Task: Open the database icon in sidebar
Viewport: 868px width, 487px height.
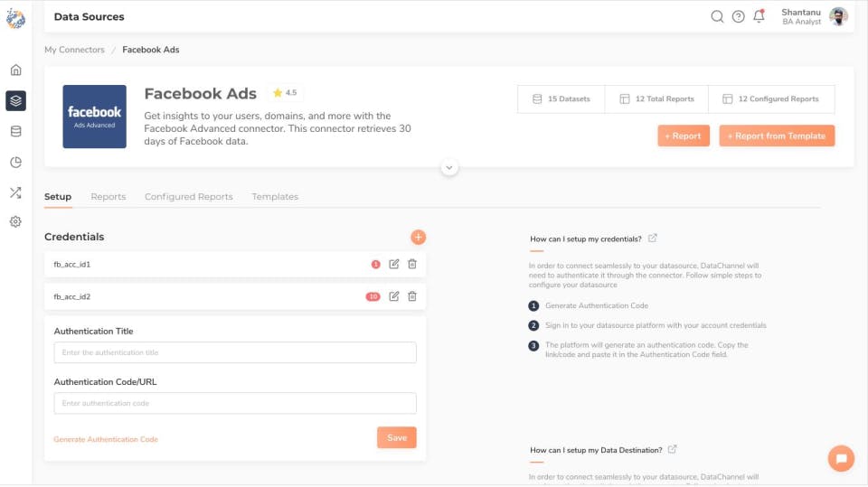Action: click(x=15, y=132)
